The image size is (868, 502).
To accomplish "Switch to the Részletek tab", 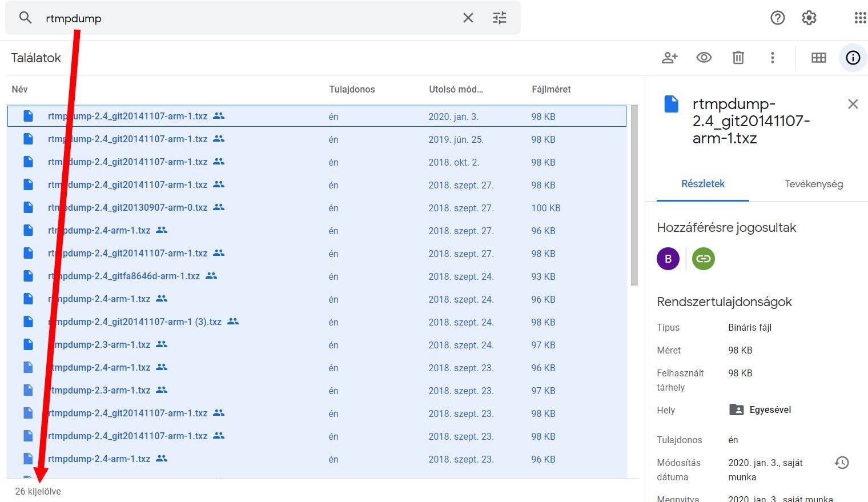I will pos(703,184).
